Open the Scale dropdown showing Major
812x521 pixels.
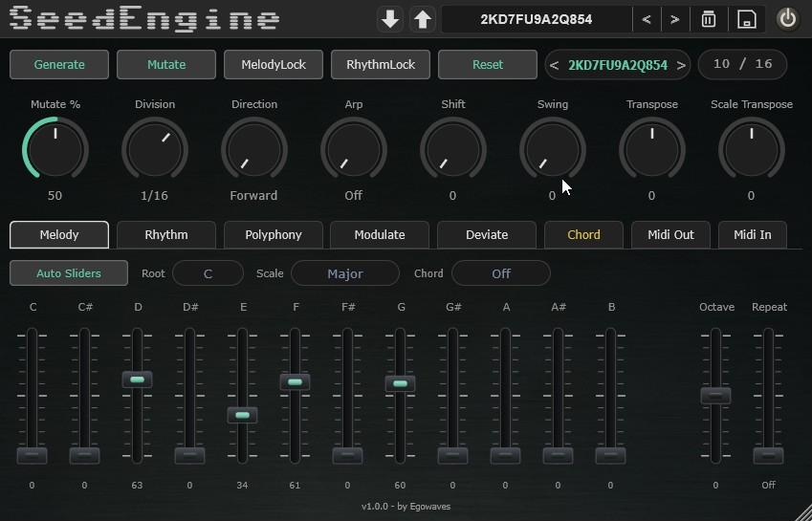click(345, 273)
